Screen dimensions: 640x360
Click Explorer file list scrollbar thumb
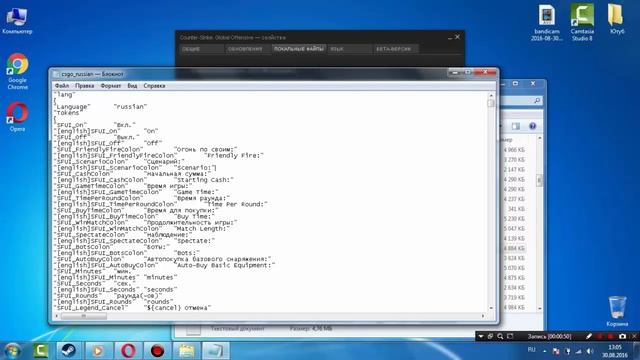click(539, 180)
